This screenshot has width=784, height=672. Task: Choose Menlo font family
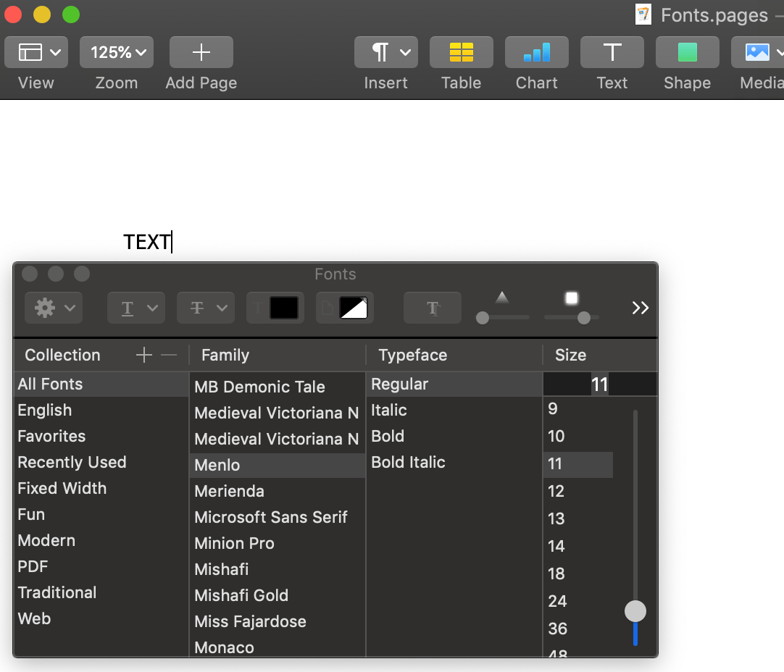click(x=278, y=465)
